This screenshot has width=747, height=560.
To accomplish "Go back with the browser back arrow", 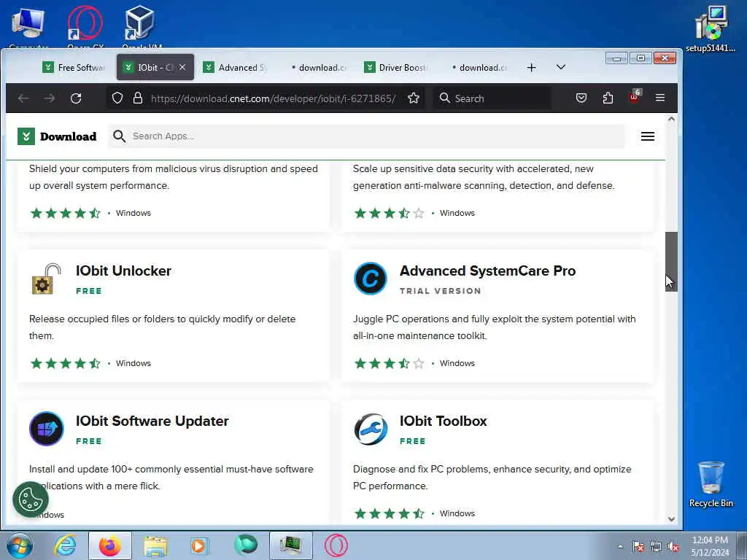I will tap(23, 98).
